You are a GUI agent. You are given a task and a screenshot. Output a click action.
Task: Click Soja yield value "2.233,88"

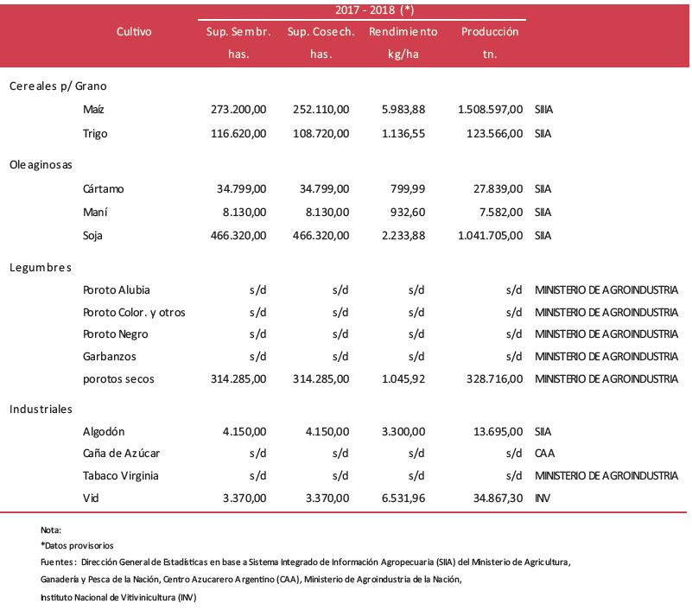(x=403, y=236)
